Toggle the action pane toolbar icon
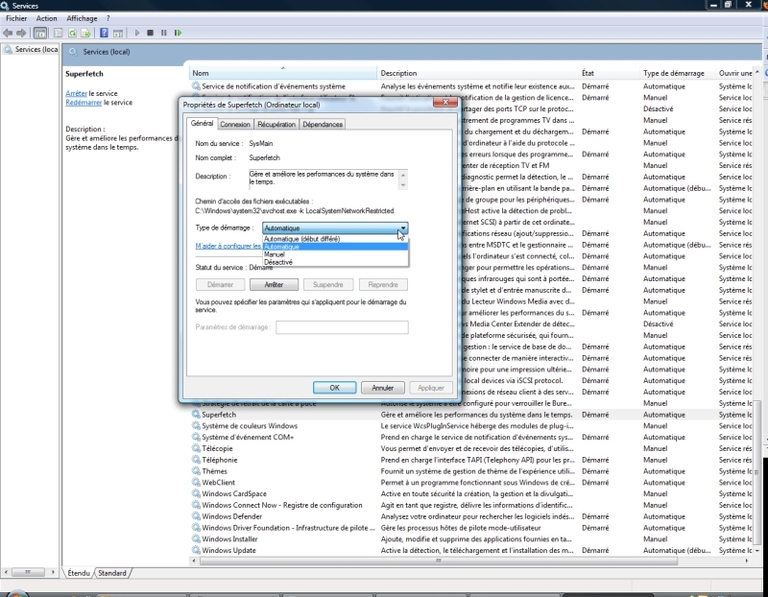The width and height of the screenshot is (768, 597). click(x=118, y=33)
